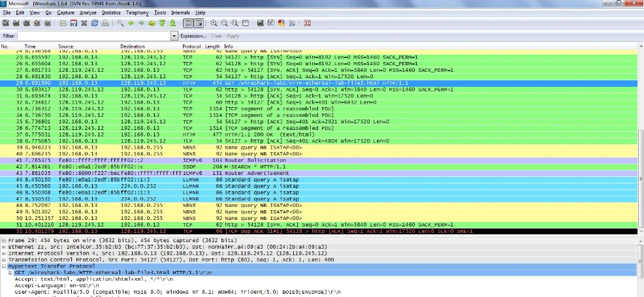The width and height of the screenshot is (644, 297).
Task: Open the Internals menu
Action: pos(181,12)
